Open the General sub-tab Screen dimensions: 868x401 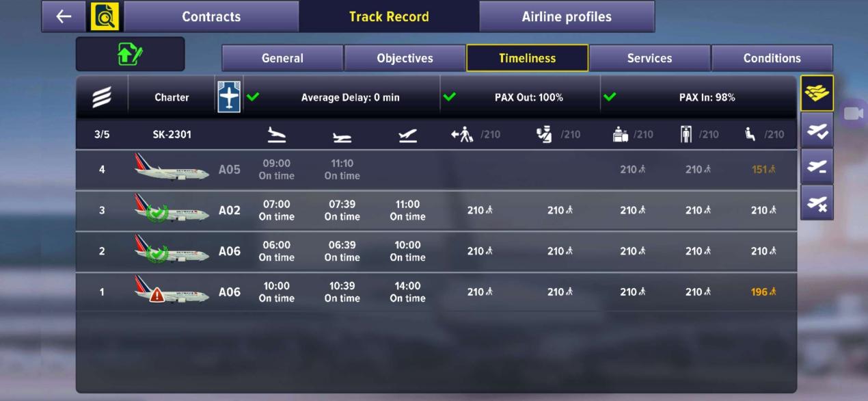click(x=282, y=58)
